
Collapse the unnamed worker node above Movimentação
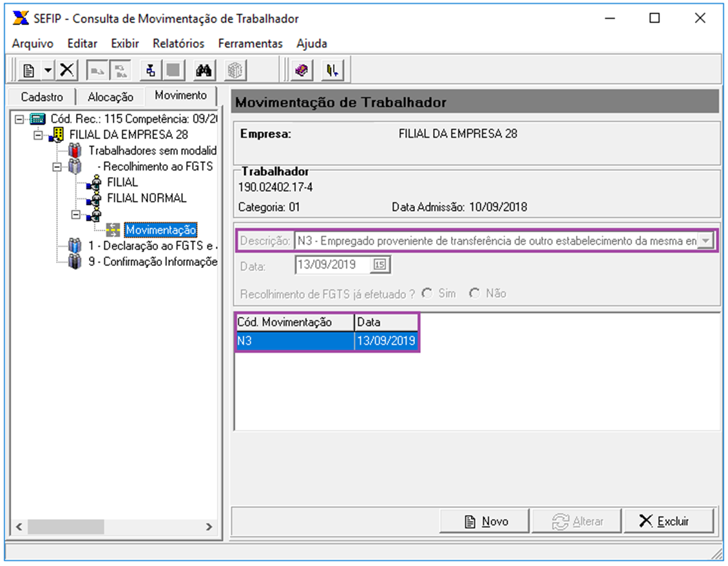pyautogui.click(x=75, y=214)
